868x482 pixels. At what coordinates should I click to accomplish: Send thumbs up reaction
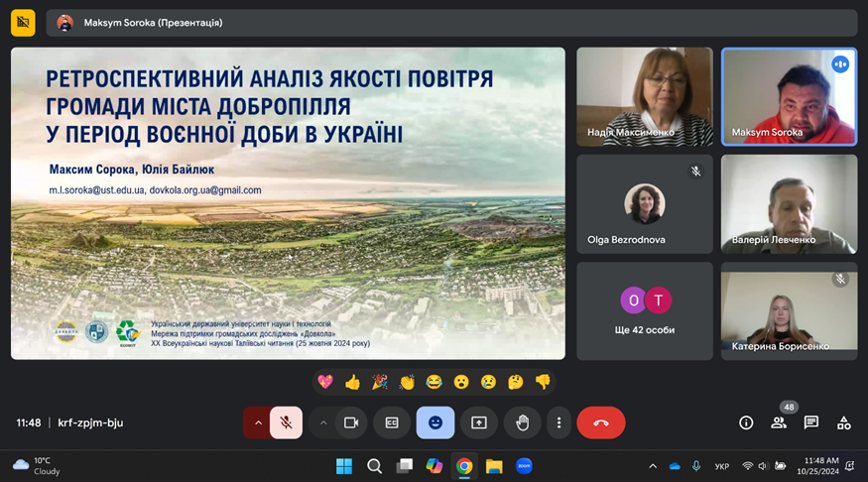[x=352, y=382]
